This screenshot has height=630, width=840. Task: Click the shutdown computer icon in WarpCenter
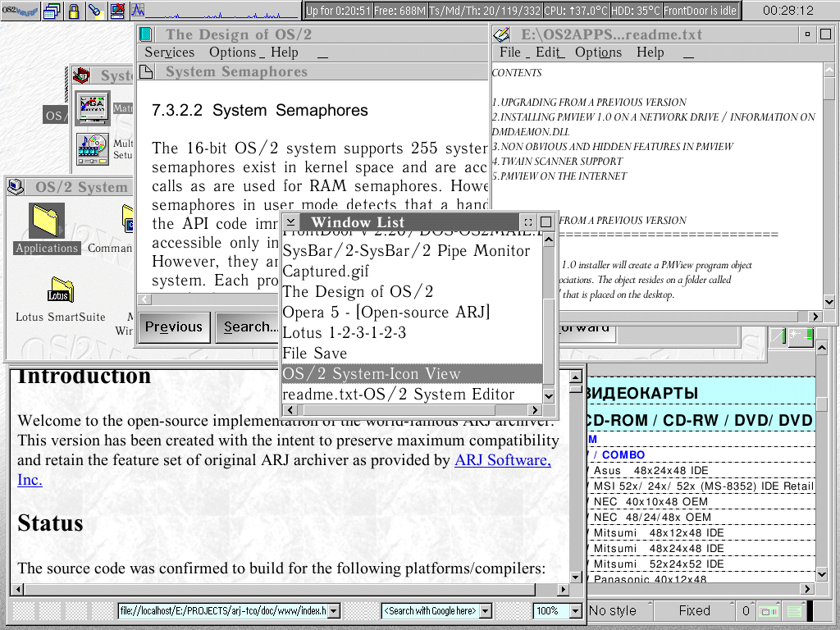click(117, 11)
